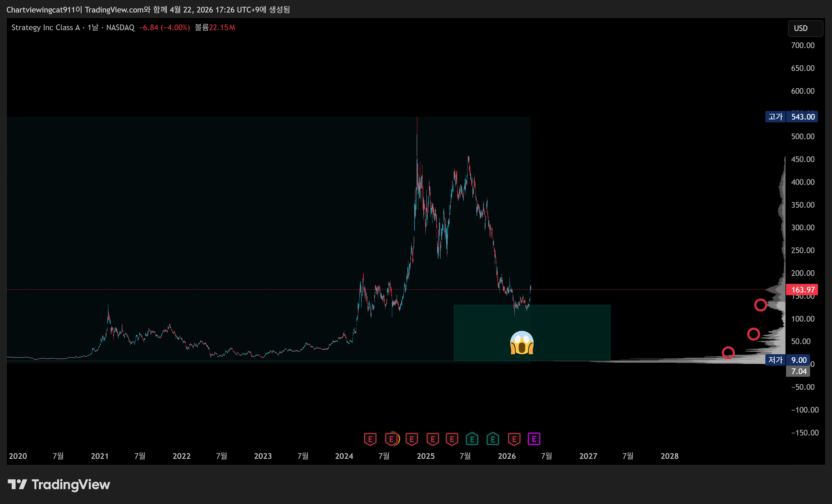Click the TradingView logo at bottom
Screen dimensions: 832x504
[x=59, y=484]
